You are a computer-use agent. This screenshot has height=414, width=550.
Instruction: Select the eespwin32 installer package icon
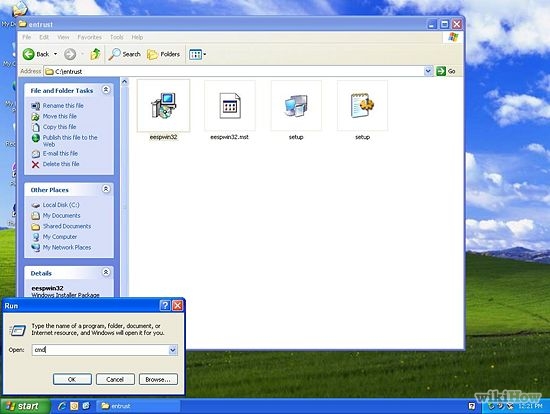pos(163,105)
